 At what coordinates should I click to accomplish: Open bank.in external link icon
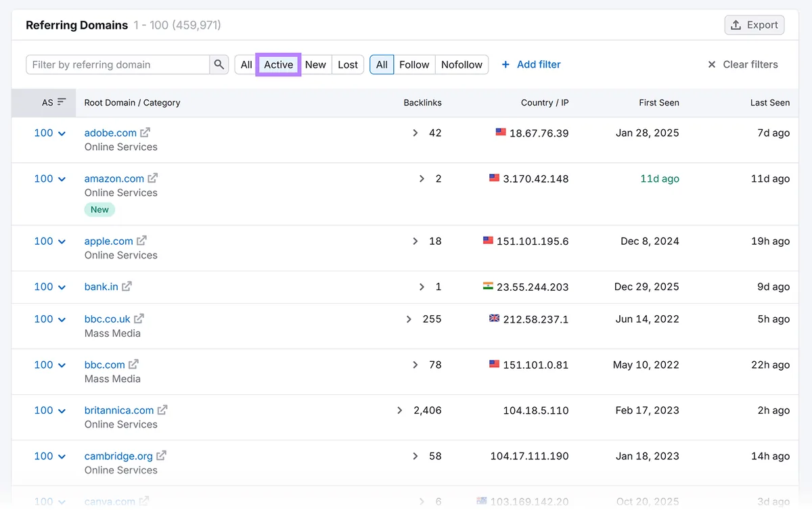coord(127,286)
